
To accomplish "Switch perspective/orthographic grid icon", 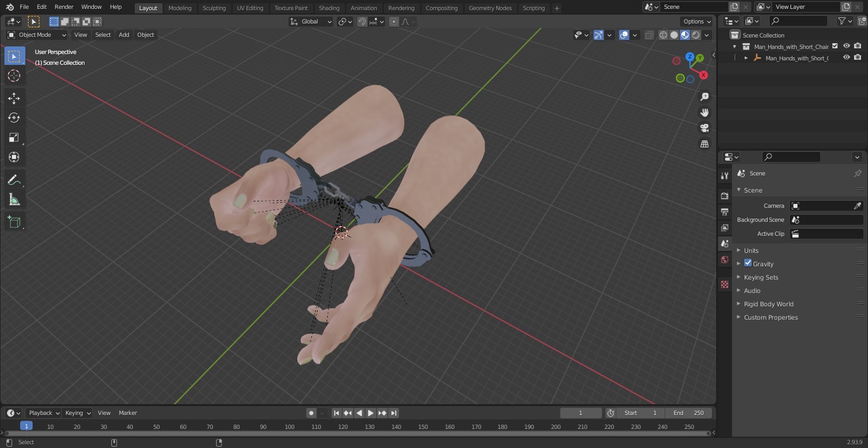I will click(704, 144).
